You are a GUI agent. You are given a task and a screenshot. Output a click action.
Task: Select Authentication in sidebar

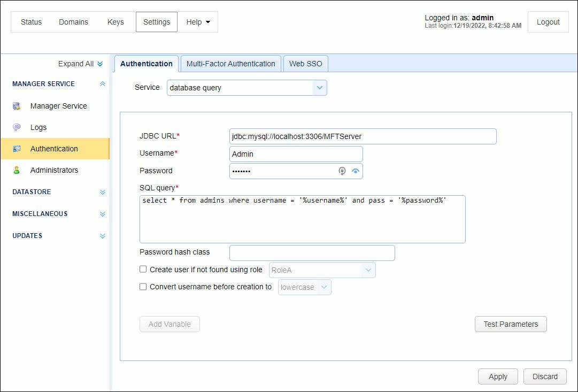pyautogui.click(x=55, y=149)
